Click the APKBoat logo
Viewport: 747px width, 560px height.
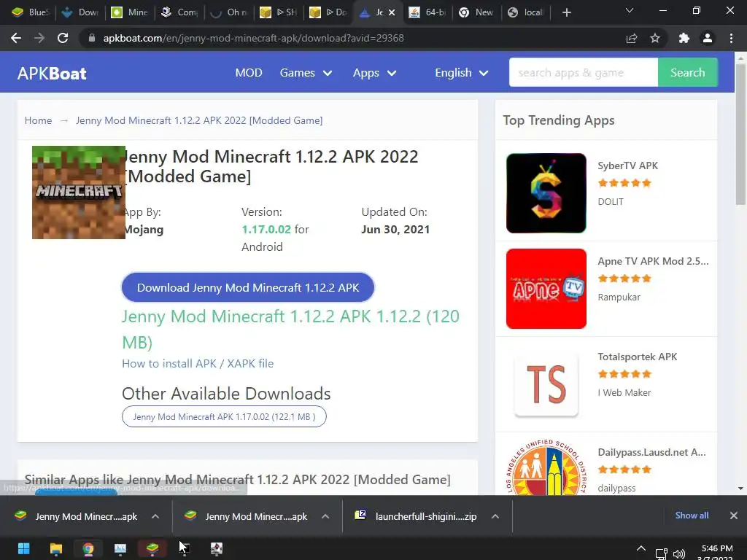[x=52, y=74]
